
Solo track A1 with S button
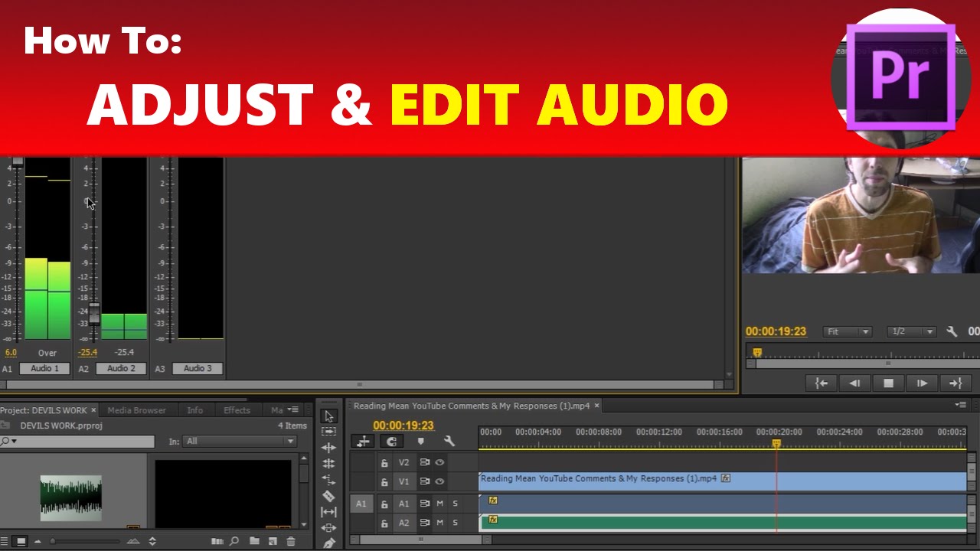click(455, 504)
